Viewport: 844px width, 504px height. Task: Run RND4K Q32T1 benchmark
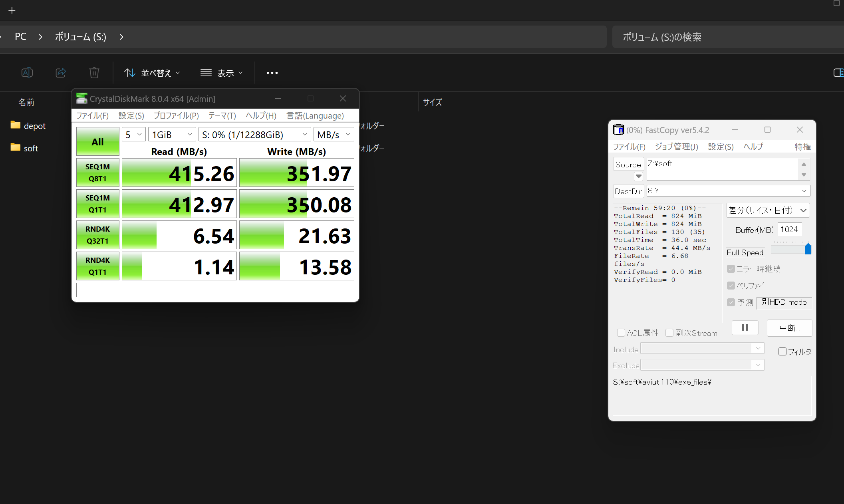pos(97,235)
